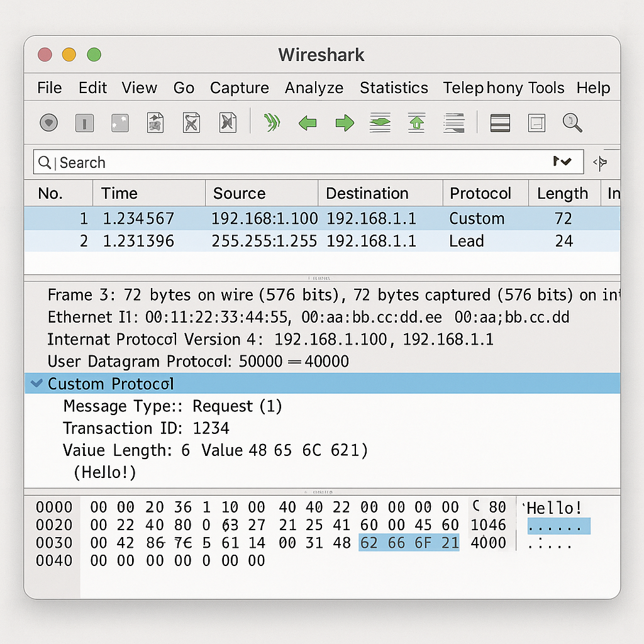Viewport: 644px width, 644px height.
Task: Click length value 72 cell
Action: tap(563, 218)
